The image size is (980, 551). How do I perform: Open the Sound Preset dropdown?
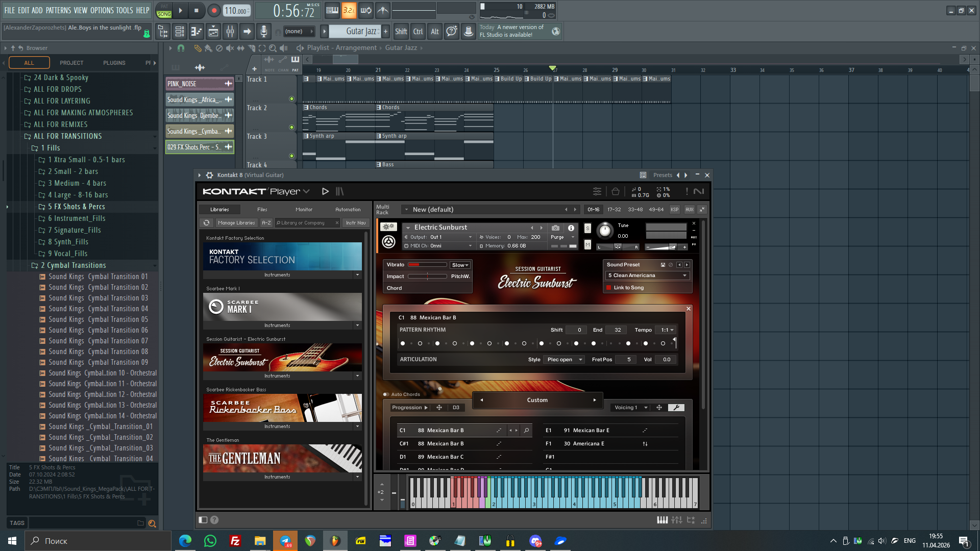[647, 275]
